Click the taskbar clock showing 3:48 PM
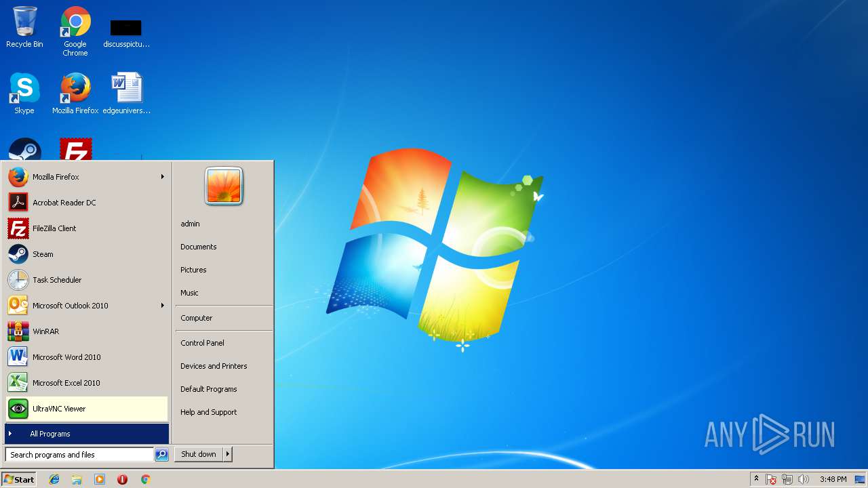 point(833,479)
